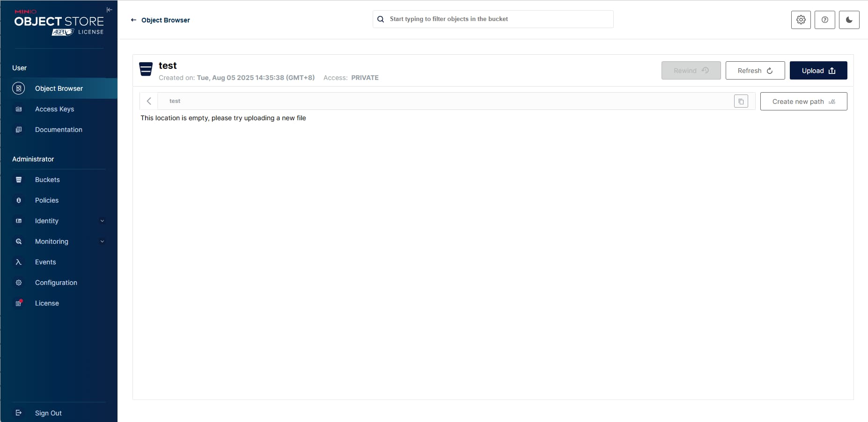Image resolution: width=868 pixels, height=422 pixels.
Task: Click the AGPL v3 LICENSE badge in the logo
Action: click(78, 32)
